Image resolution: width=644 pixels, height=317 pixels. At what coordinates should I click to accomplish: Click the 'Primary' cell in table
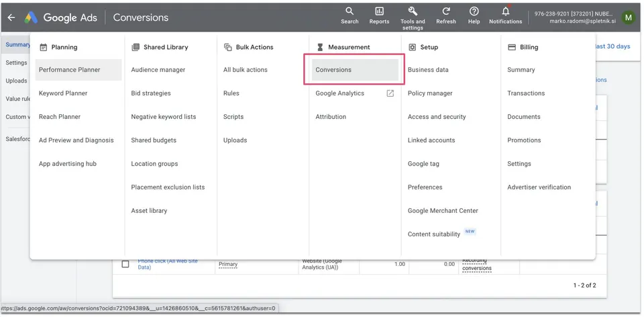point(228,264)
